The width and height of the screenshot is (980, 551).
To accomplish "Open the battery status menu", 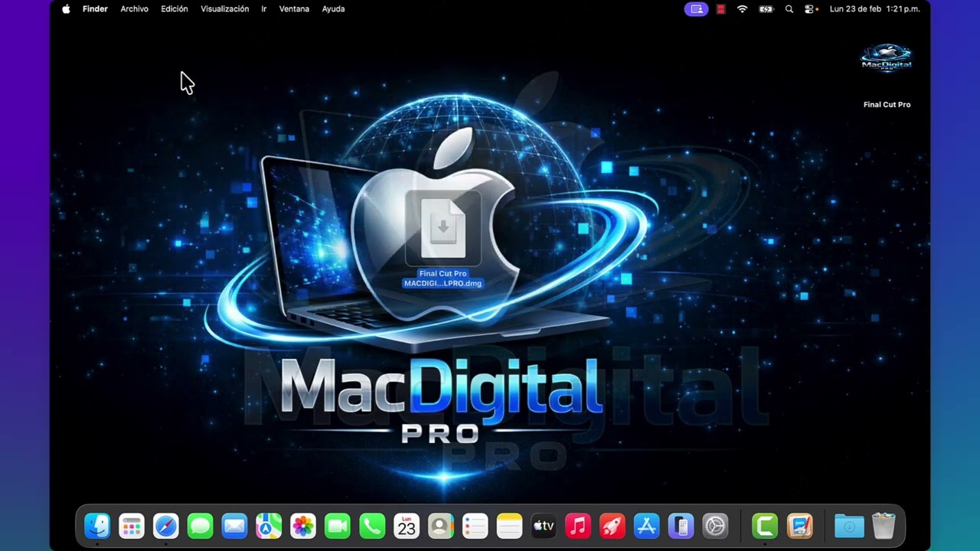I will coord(766,9).
